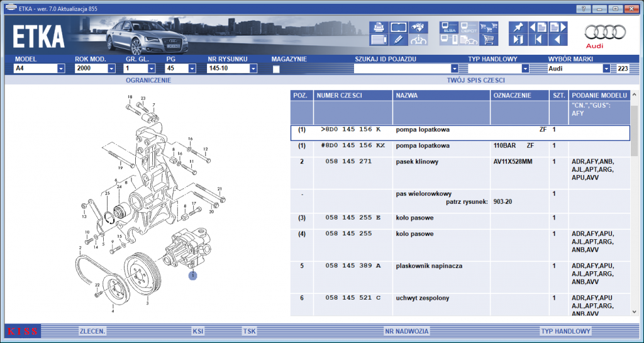
Task: Select the ZLECEN. bottom tab
Action: coord(92,331)
